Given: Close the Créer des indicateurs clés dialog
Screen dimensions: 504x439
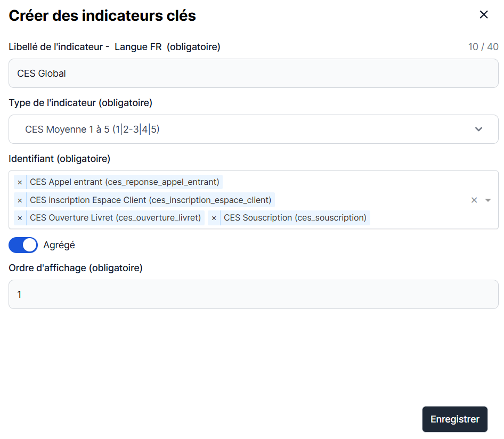Looking at the screenshot, I should click(484, 15).
